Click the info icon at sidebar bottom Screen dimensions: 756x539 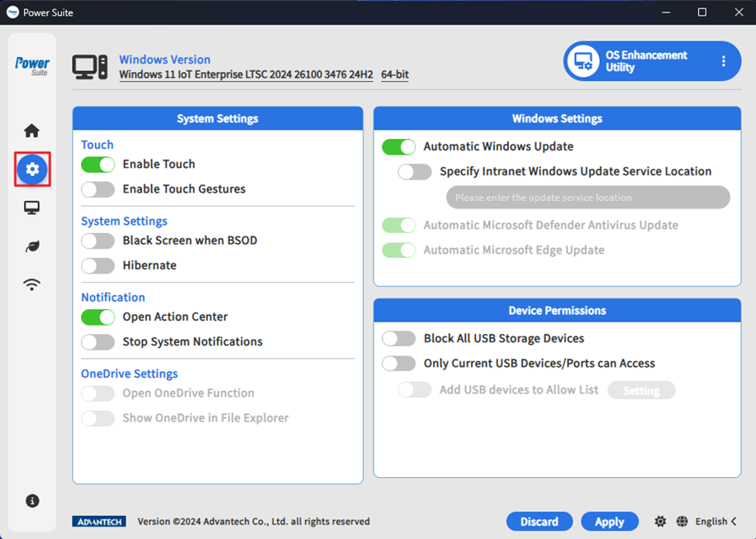click(x=32, y=501)
